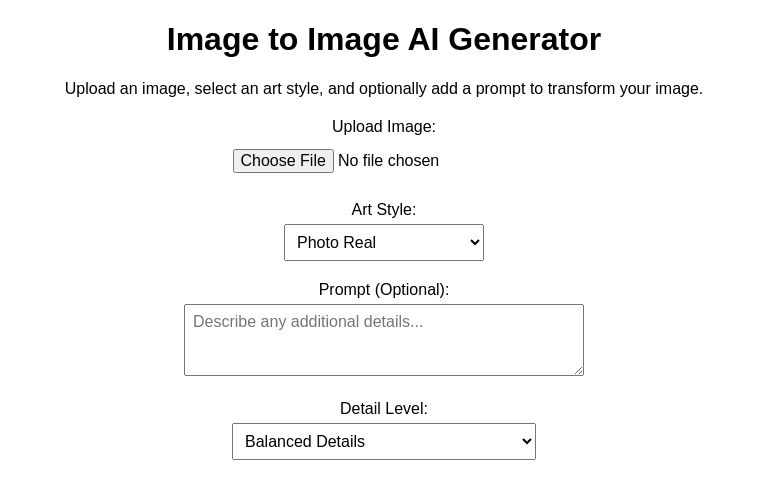
Task: Click the "Describe any additional details..." placeholder
Action: click(308, 322)
